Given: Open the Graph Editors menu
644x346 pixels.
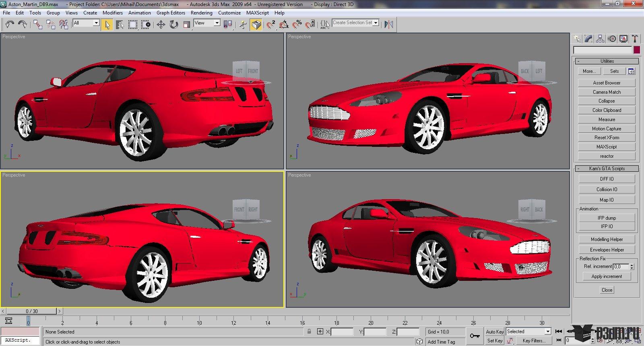Looking at the screenshot, I should [x=171, y=12].
